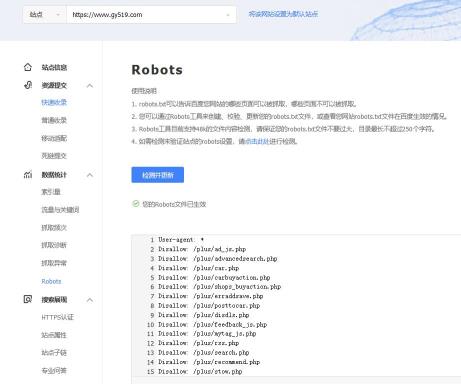Click the chart icon beside 数据统计

coord(28,174)
